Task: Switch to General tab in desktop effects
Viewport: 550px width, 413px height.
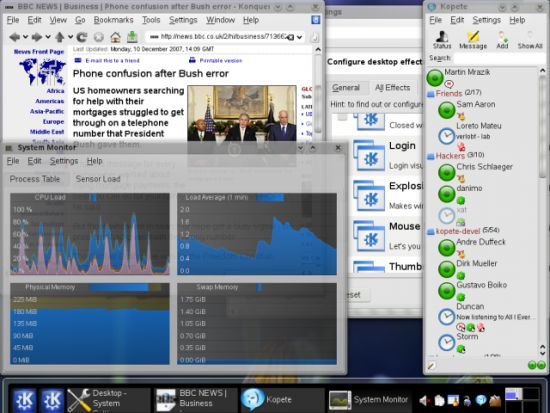Action: tap(346, 87)
